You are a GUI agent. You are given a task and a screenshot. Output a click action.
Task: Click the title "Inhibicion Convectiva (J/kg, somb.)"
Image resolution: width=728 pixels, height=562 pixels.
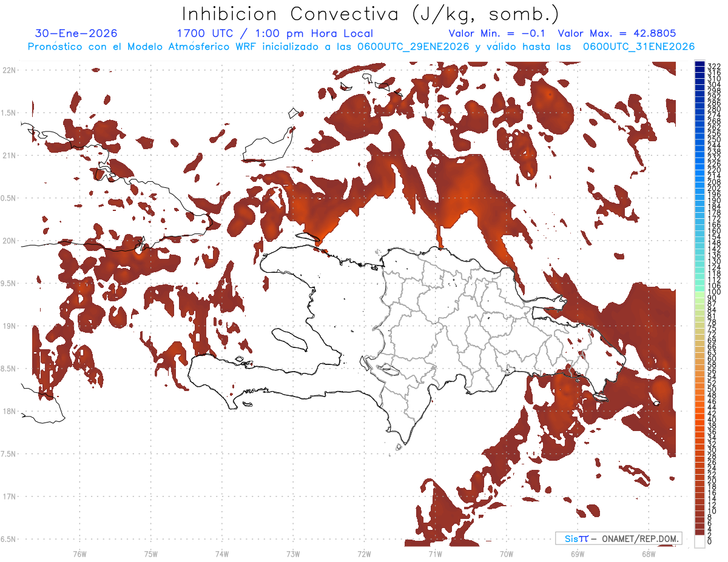pos(371,14)
